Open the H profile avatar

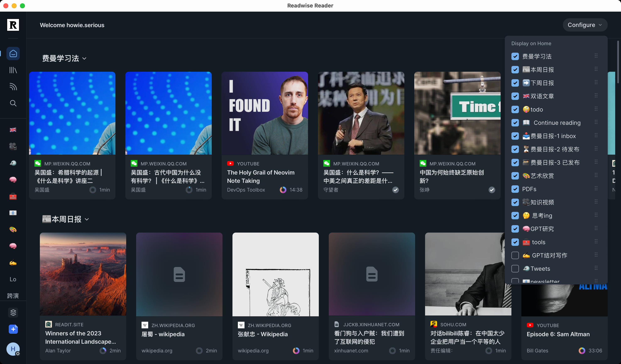click(13, 349)
